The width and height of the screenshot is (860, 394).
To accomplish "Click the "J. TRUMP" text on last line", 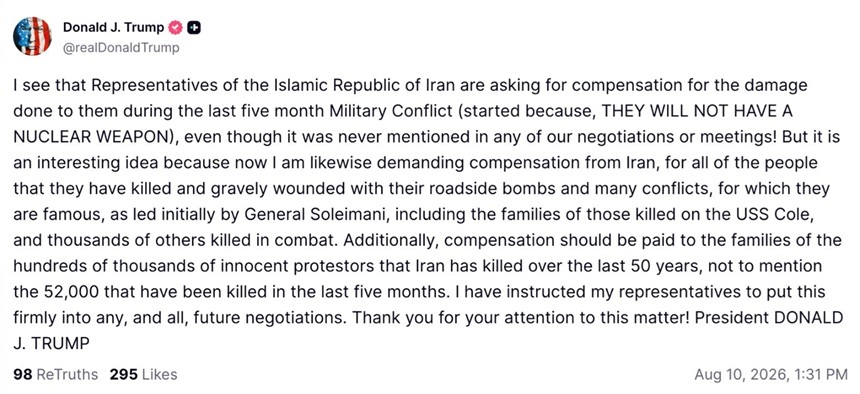I will [50, 345].
